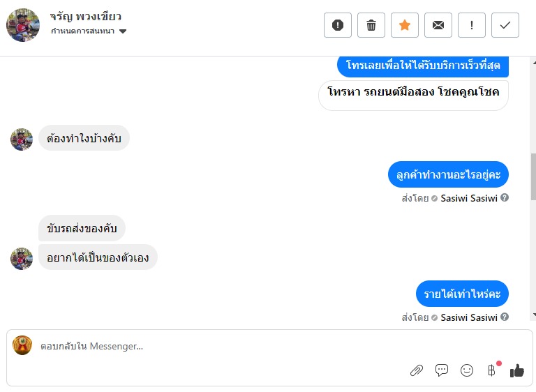Mark conversation done with the checkmark button
536x392 pixels.
(505, 25)
